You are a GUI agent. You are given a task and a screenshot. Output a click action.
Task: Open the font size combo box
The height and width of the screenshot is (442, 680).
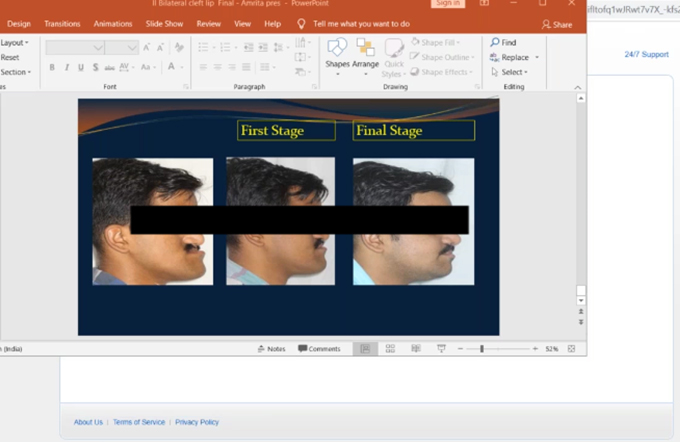(121, 48)
